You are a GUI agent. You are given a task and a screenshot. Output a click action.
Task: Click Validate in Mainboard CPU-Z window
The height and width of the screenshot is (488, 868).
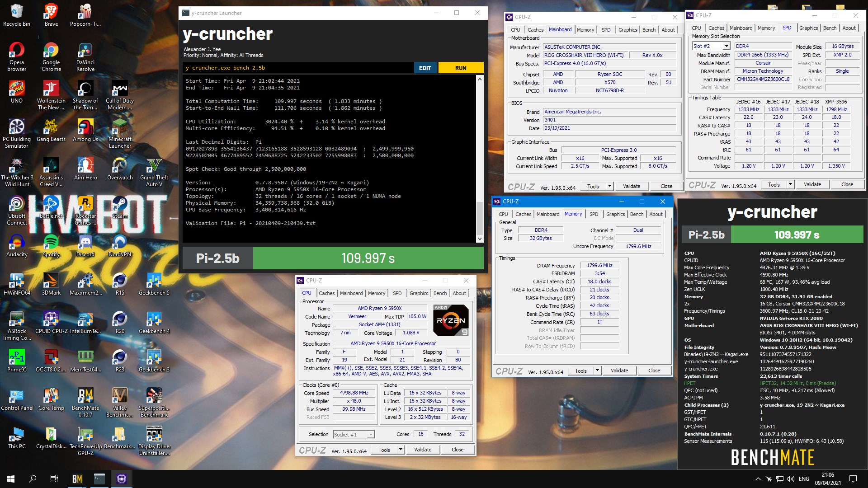click(632, 186)
